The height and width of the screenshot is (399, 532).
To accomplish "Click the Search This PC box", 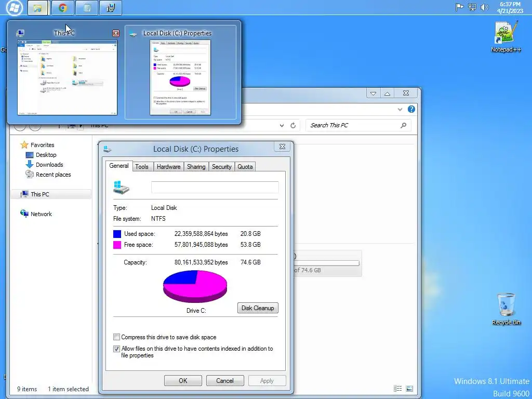I will (x=358, y=125).
